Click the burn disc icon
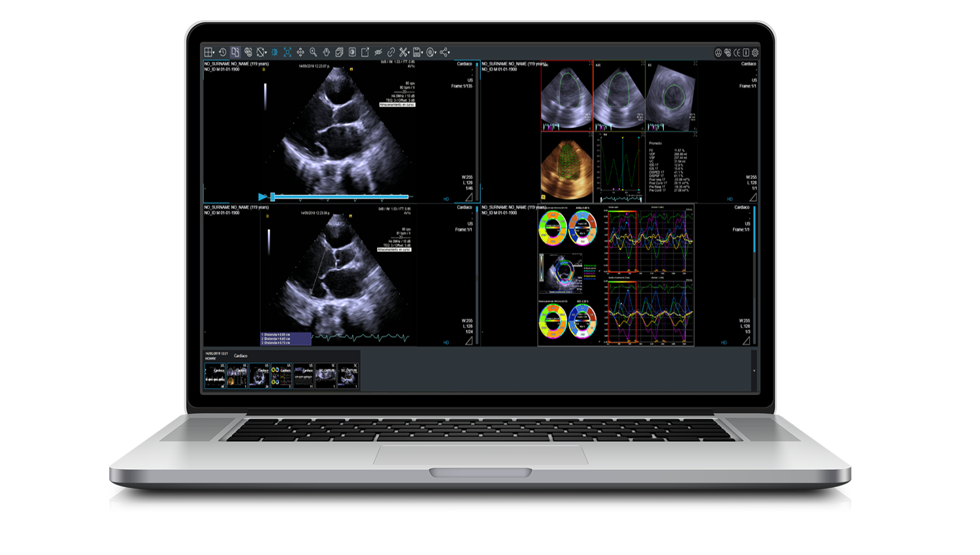 (x=431, y=52)
